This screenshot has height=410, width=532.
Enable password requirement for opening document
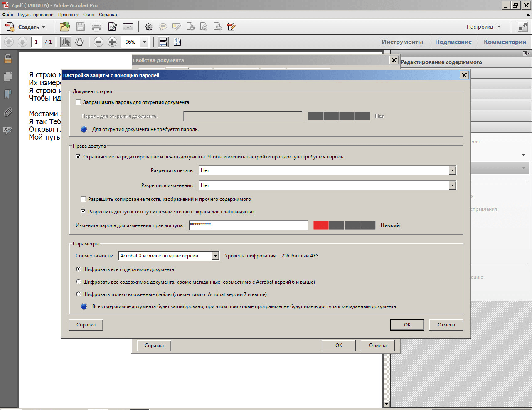pos(78,102)
